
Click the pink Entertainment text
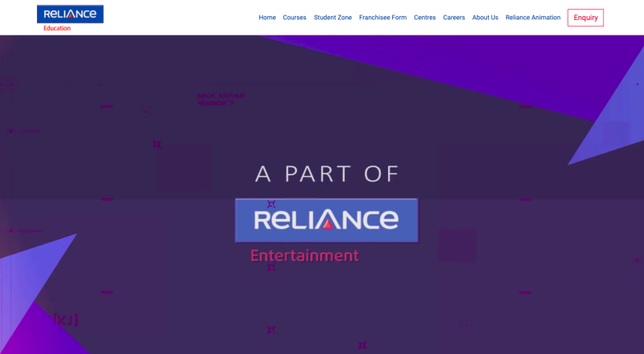[304, 256]
